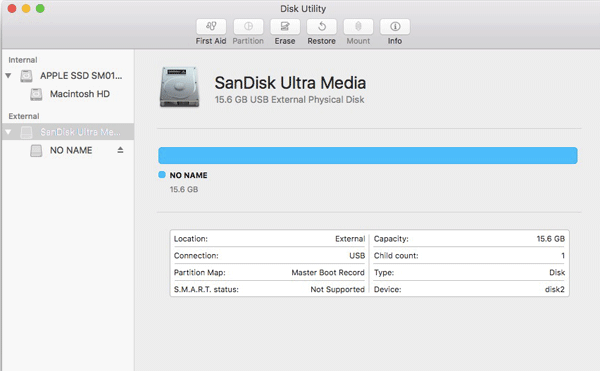Click the Connection: USB value
The height and width of the screenshot is (371, 600).
[x=357, y=256]
